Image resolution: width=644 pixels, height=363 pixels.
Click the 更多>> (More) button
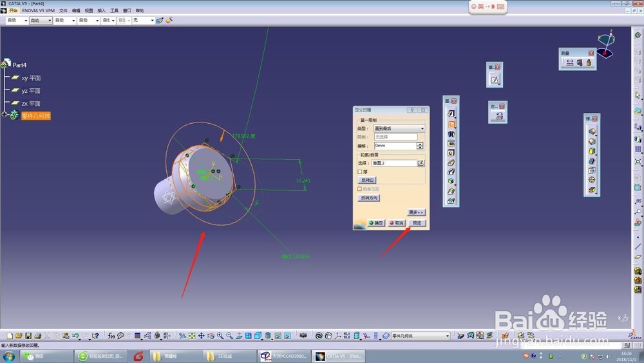click(x=416, y=212)
